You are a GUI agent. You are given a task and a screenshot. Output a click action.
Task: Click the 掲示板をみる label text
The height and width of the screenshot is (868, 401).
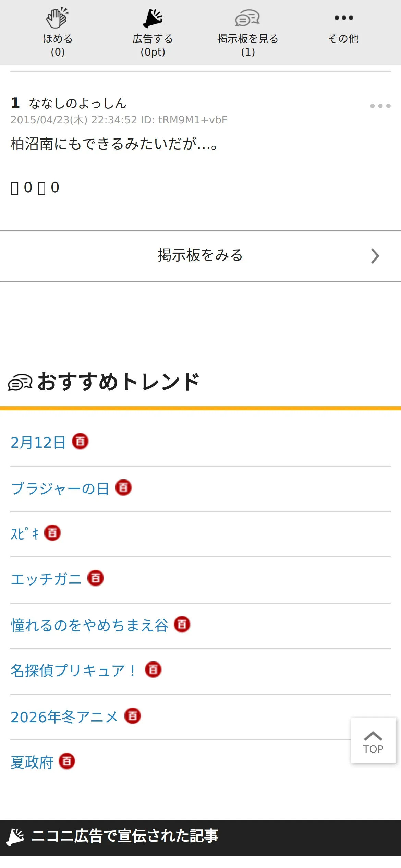pyautogui.click(x=200, y=255)
